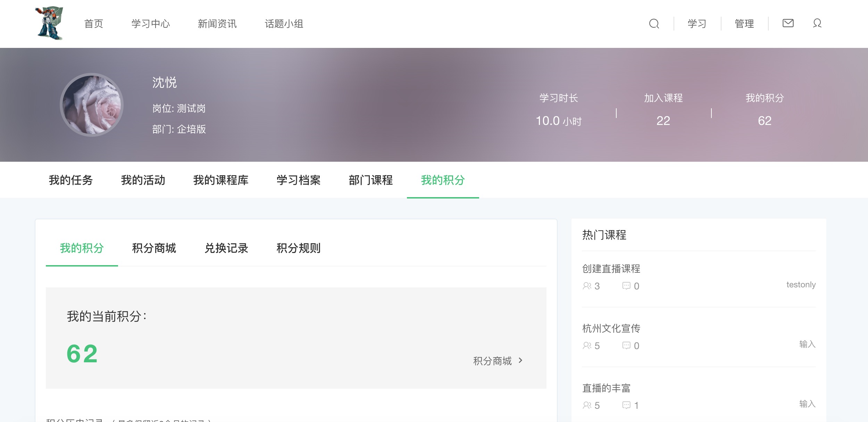This screenshot has width=868, height=422.
Task: Click the search magnifier icon
Action: tap(654, 24)
